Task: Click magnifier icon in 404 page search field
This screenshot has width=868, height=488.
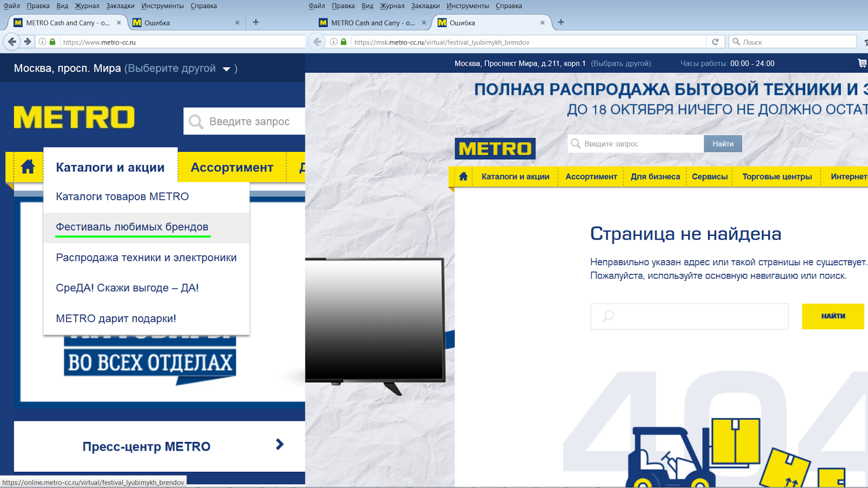Action: pos(609,316)
